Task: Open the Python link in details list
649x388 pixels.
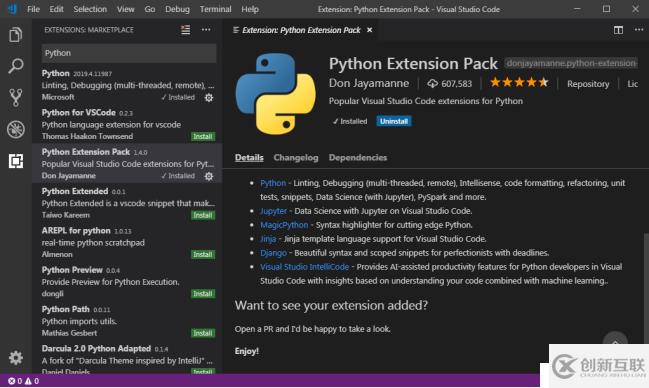Action: click(x=273, y=183)
